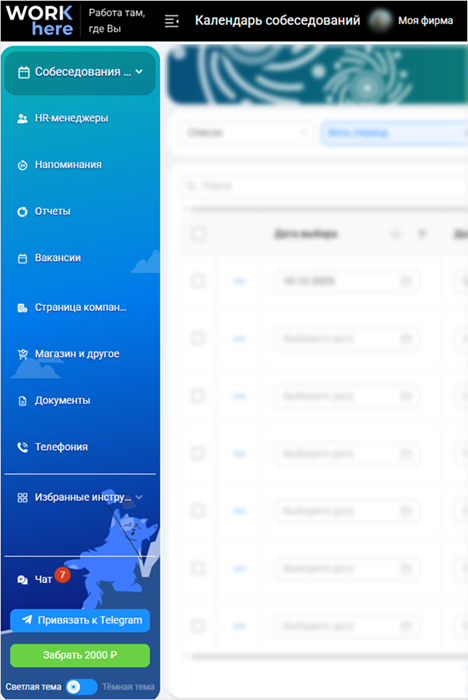Tick the select-all checkbox in table header

(x=198, y=233)
